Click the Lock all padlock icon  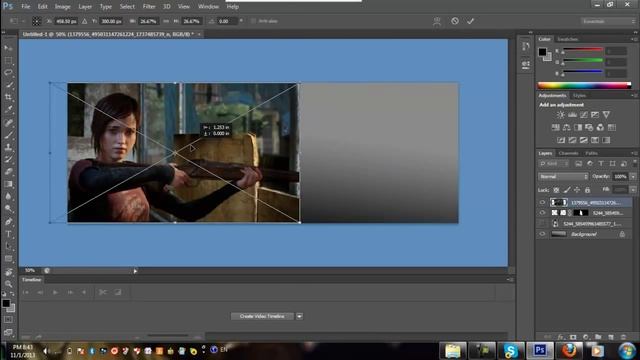coord(587,190)
